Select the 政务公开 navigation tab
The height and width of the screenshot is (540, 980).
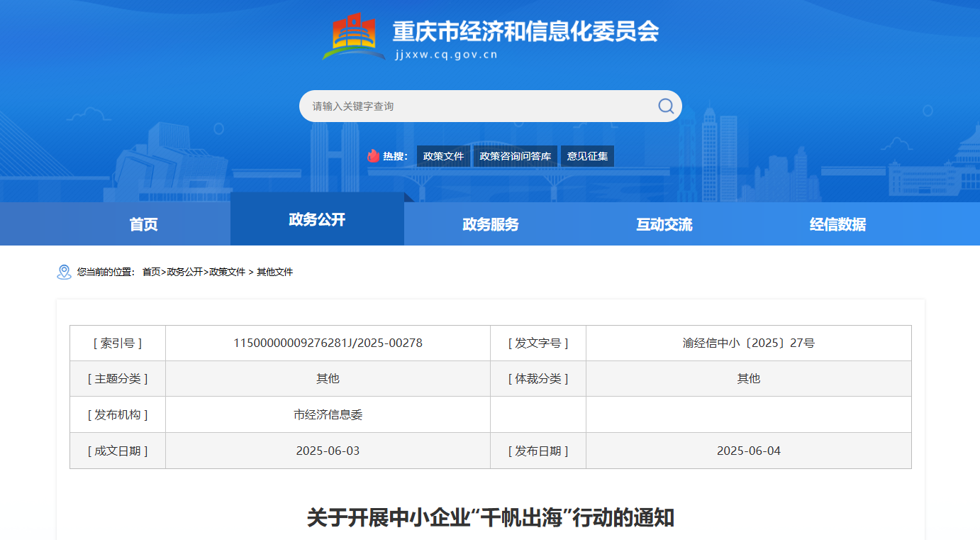point(317,219)
